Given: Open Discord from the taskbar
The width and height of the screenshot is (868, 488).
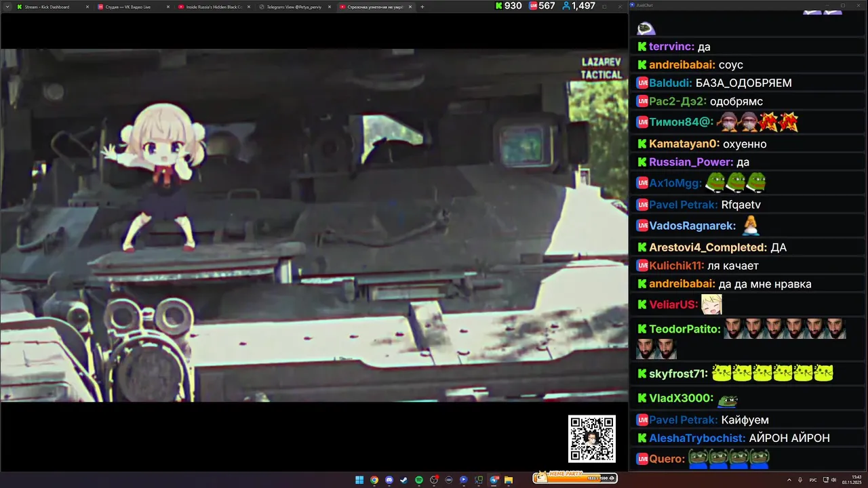Looking at the screenshot, I should coord(389,480).
